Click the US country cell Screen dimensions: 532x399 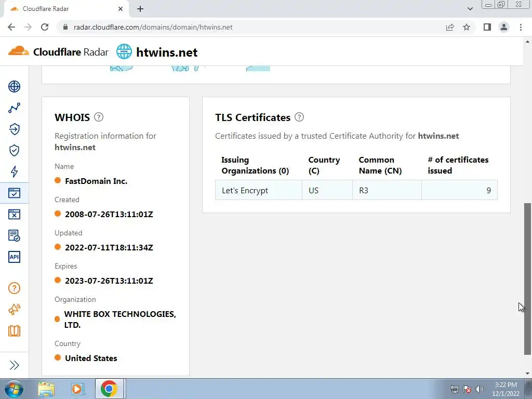(x=327, y=190)
